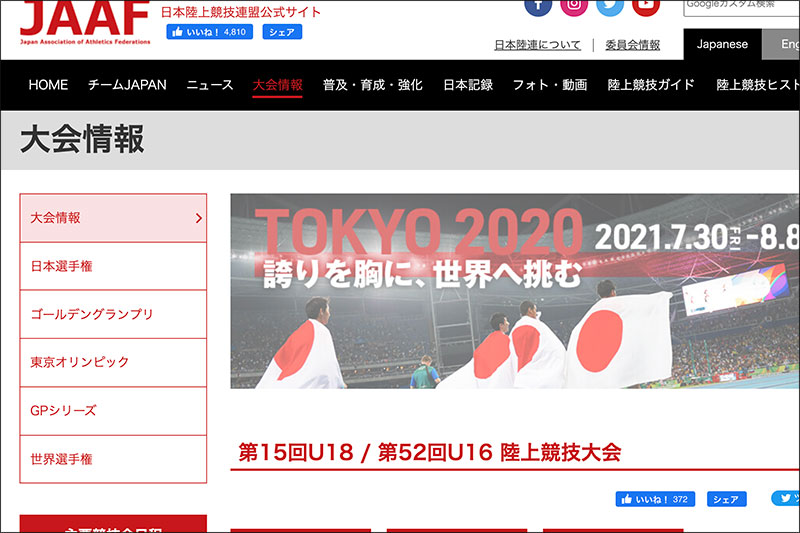Open 日本記録 menu item
800x533 pixels.
[x=468, y=85]
